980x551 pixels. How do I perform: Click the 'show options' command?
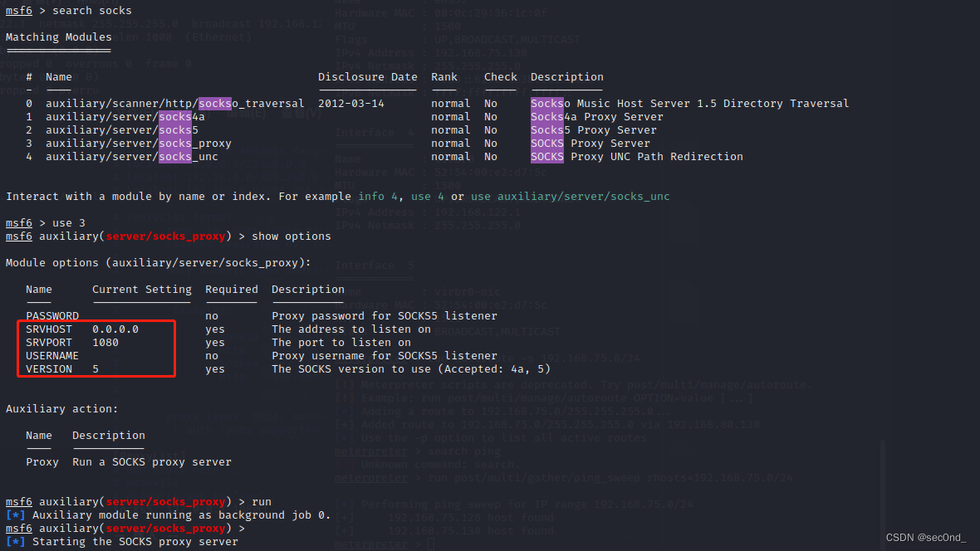click(292, 236)
